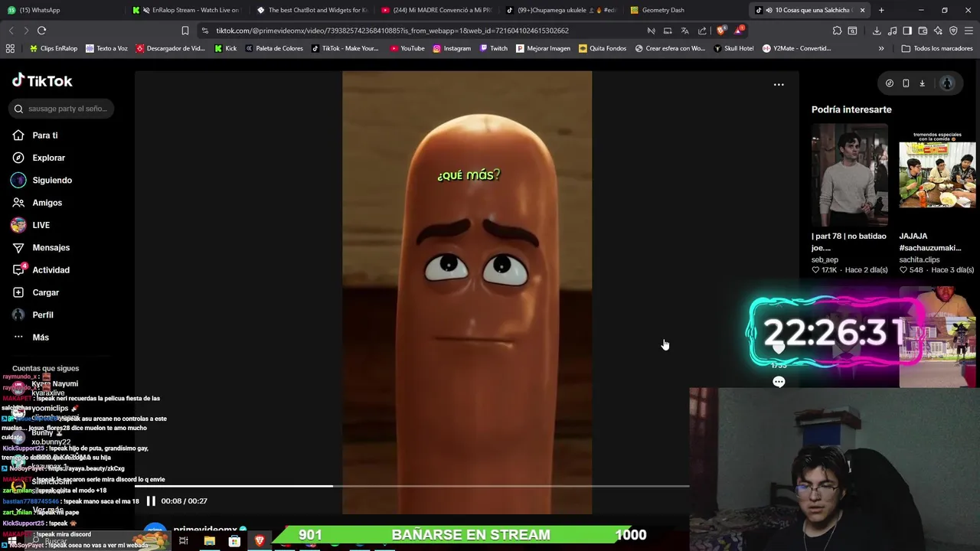Open the Brave icon in the taskbar

coord(260,541)
